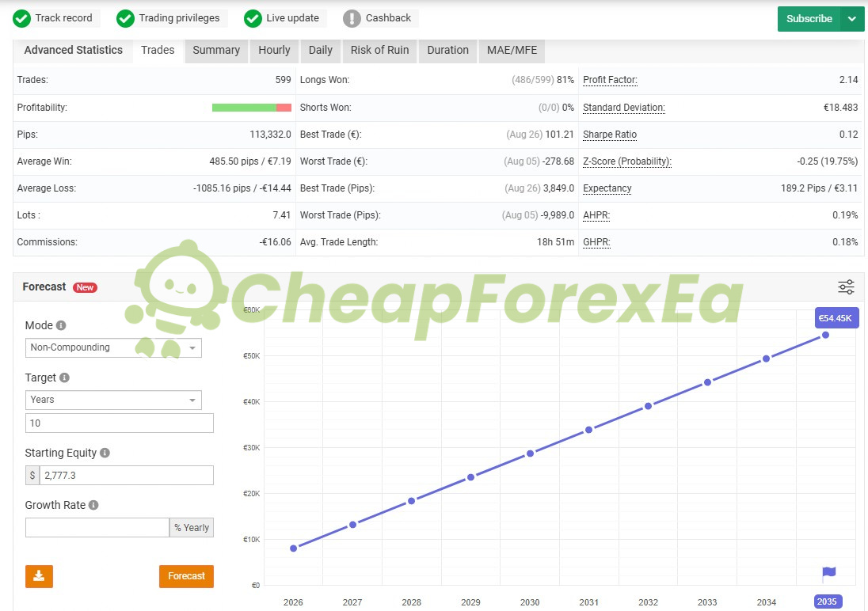Click the Starting Equity input 2,777.3
Image resolution: width=868 pixels, height=611 pixels.
coord(126,476)
